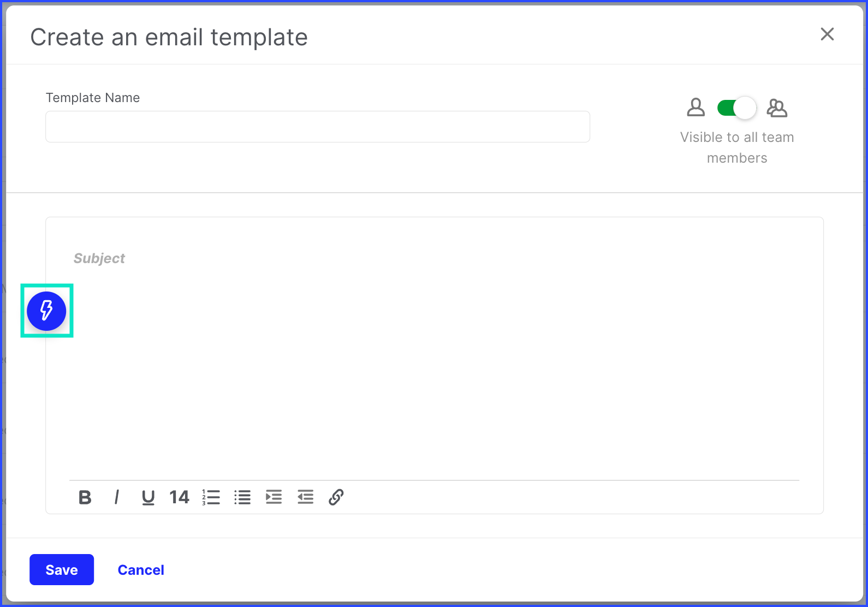Click the Visible to all team members label
Image resolution: width=868 pixels, height=607 pixels.
click(737, 147)
